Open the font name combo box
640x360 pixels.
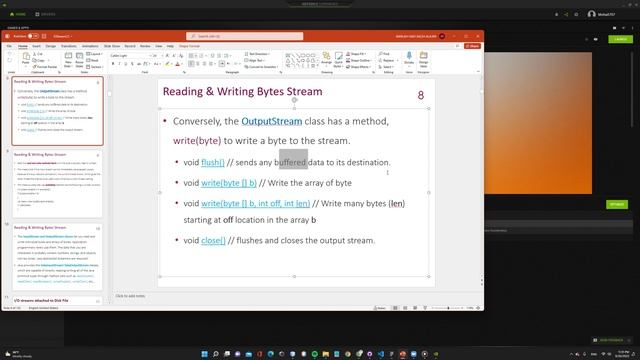(131, 56)
